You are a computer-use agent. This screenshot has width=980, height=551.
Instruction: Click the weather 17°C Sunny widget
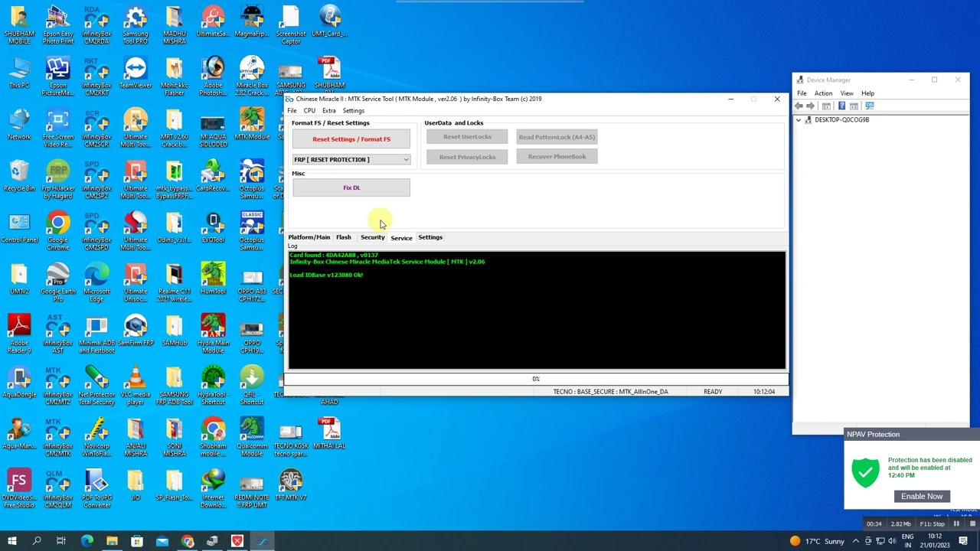point(818,542)
